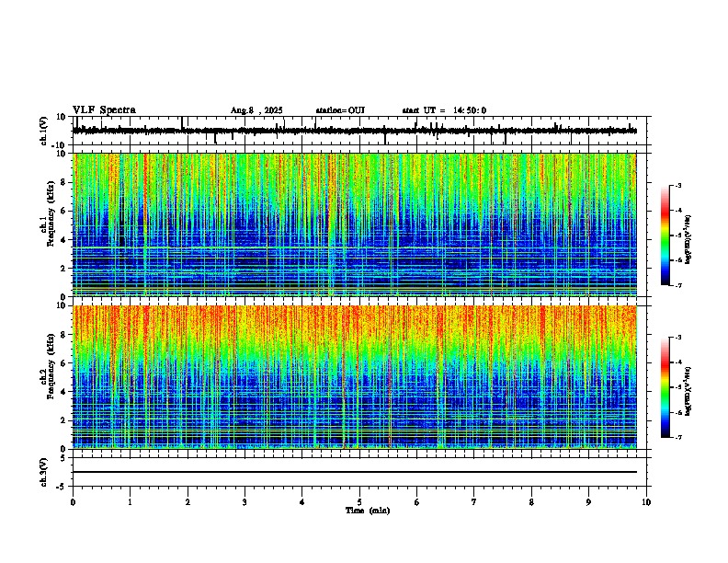Click the ch.2 frequency axis "6" tick label

click(64, 363)
